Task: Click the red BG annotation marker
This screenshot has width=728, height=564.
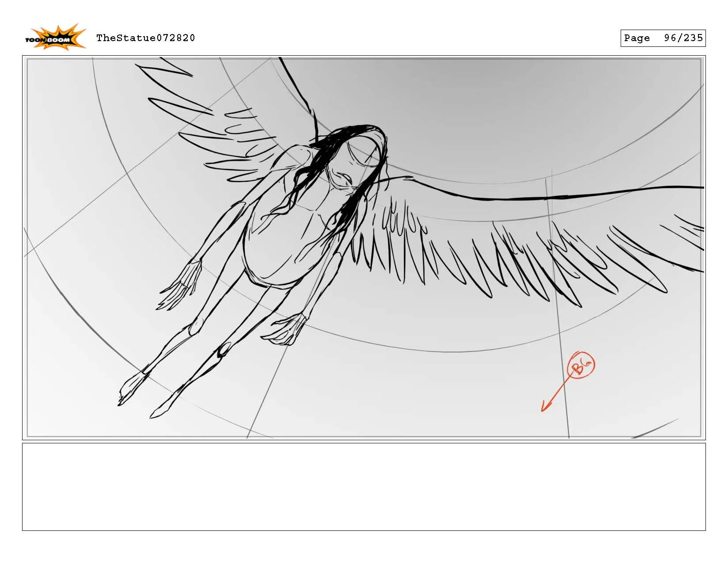Action: (x=582, y=365)
